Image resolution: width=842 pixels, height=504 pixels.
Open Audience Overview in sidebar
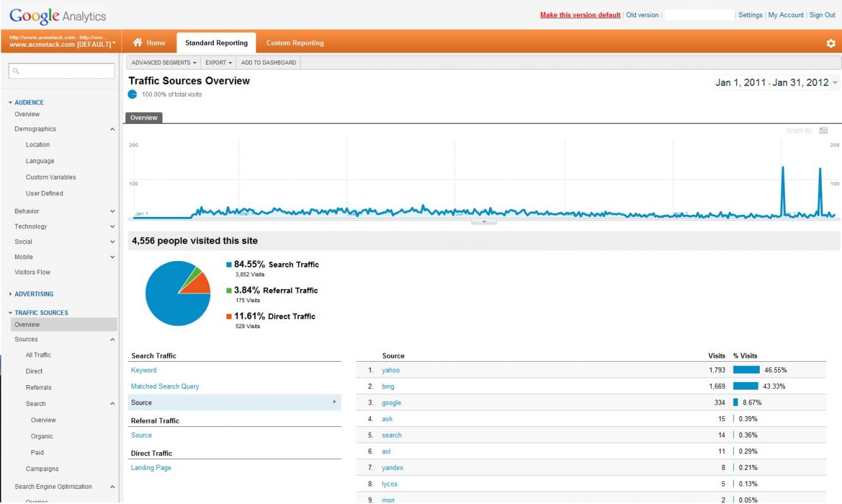tap(27, 114)
